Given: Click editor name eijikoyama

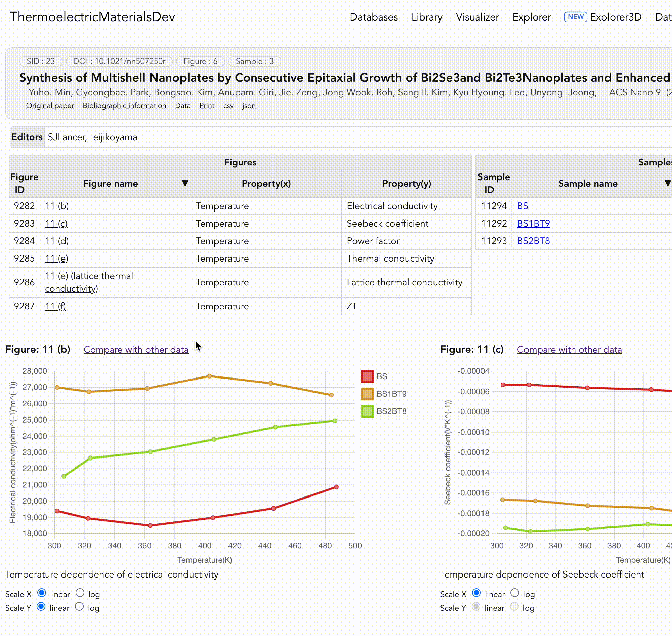Looking at the screenshot, I should click(x=115, y=137).
